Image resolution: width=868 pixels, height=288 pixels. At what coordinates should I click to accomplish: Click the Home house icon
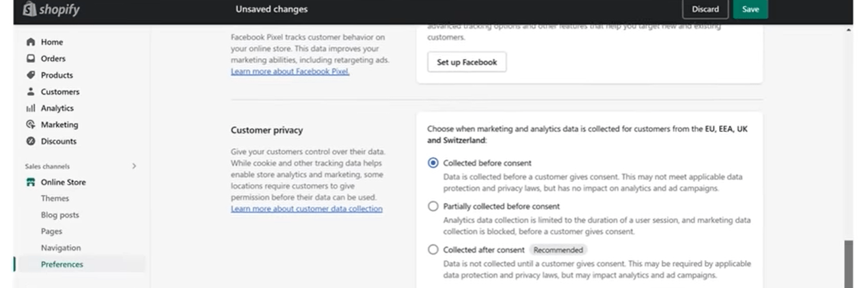coord(30,42)
